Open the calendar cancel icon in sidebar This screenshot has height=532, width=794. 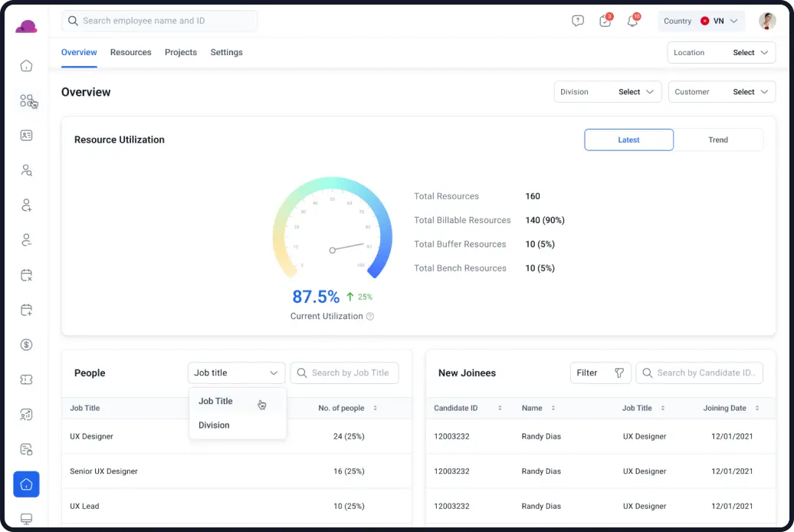coord(26,275)
